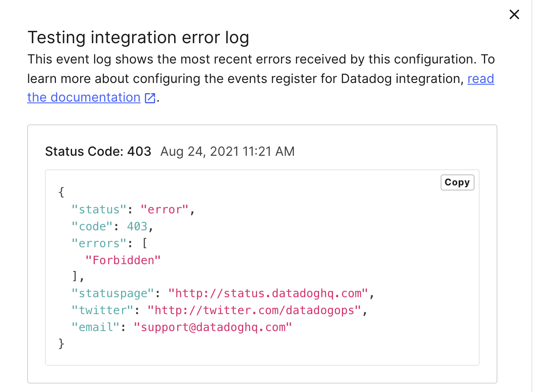This screenshot has height=392, width=533.
Task: Click the Testing integration error log title
Action: (138, 37)
